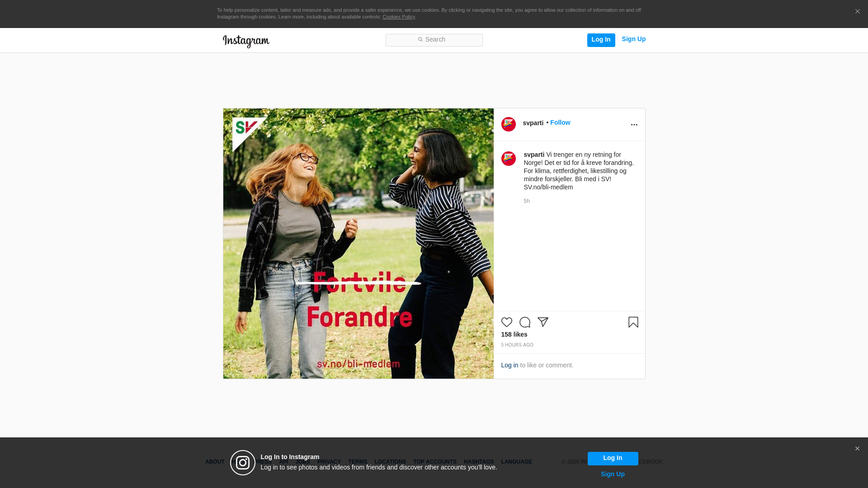Click the 158 likes count
Image resolution: width=868 pixels, height=488 pixels.
pos(514,334)
